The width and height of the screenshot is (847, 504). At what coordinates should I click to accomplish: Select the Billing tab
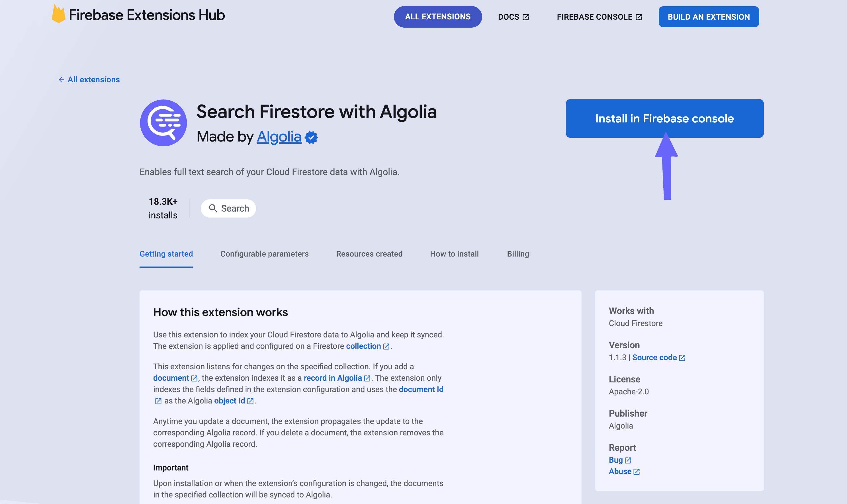tap(517, 254)
